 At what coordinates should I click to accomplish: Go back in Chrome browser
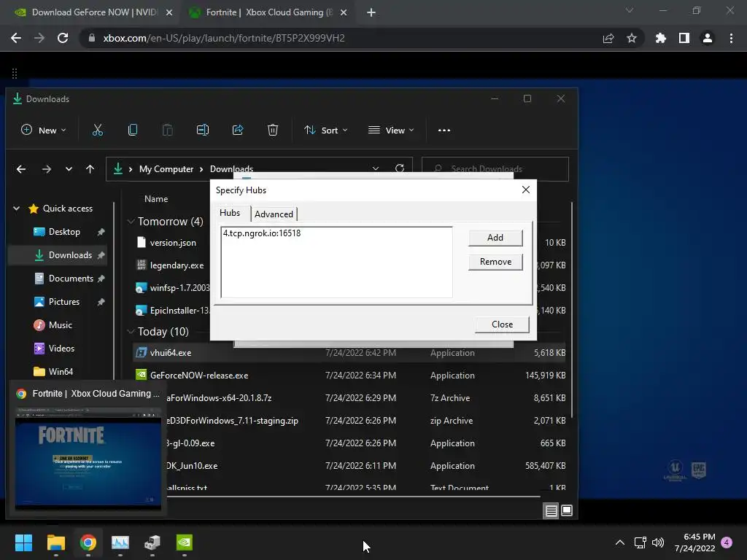16,38
